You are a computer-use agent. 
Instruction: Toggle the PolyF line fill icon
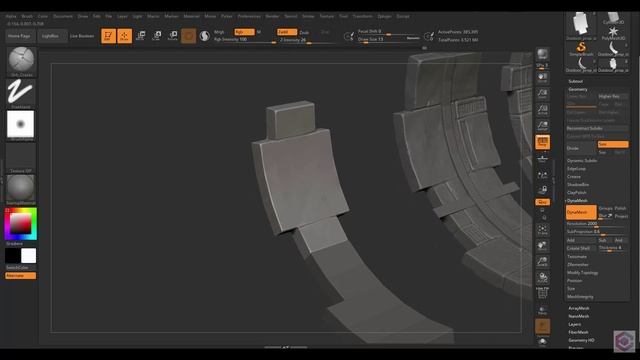(x=542, y=293)
